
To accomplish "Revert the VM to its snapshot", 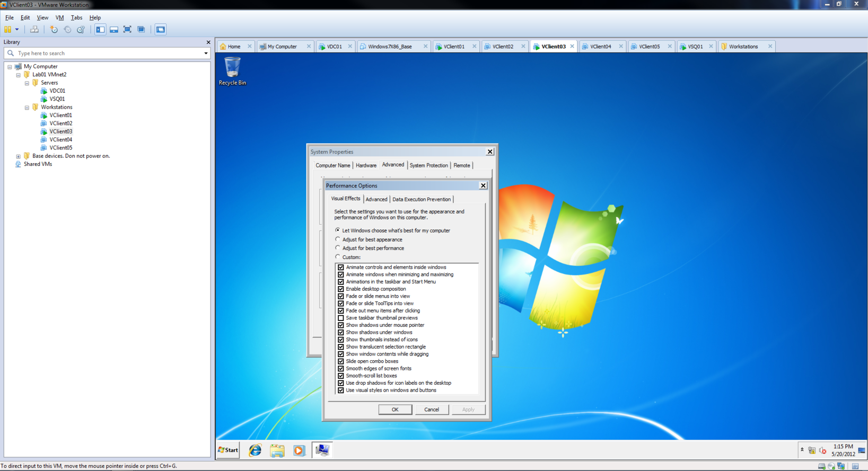I will pyautogui.click(x=67, y=30).
